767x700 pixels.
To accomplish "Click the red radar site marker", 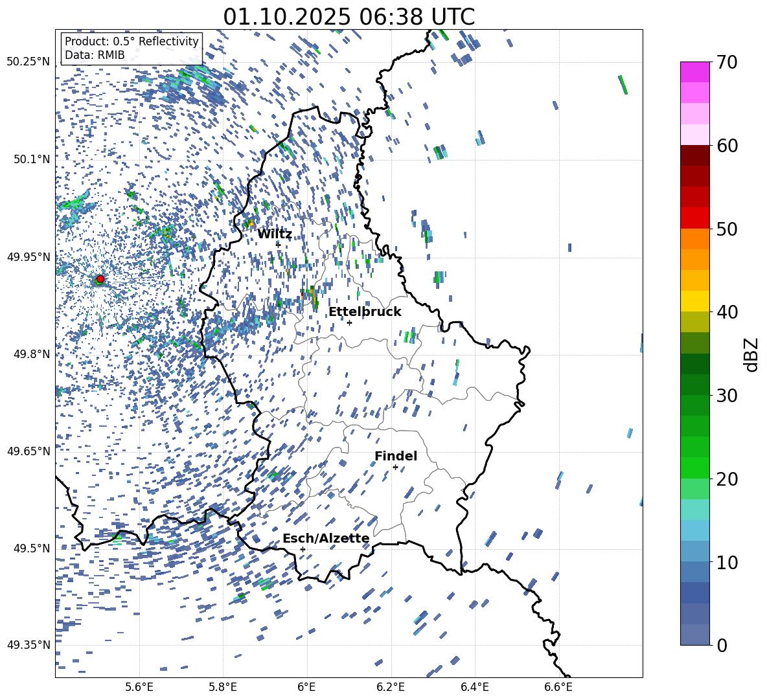I will click(x=100, y=278).
